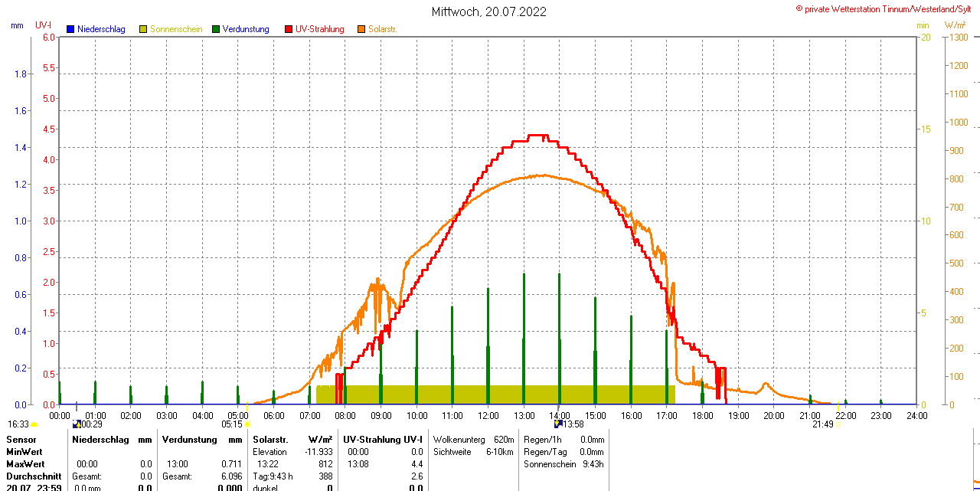Screen dimensions: 980x491
Task: Click the blue Niederschlag legend swatch
Action: point(70,29)
